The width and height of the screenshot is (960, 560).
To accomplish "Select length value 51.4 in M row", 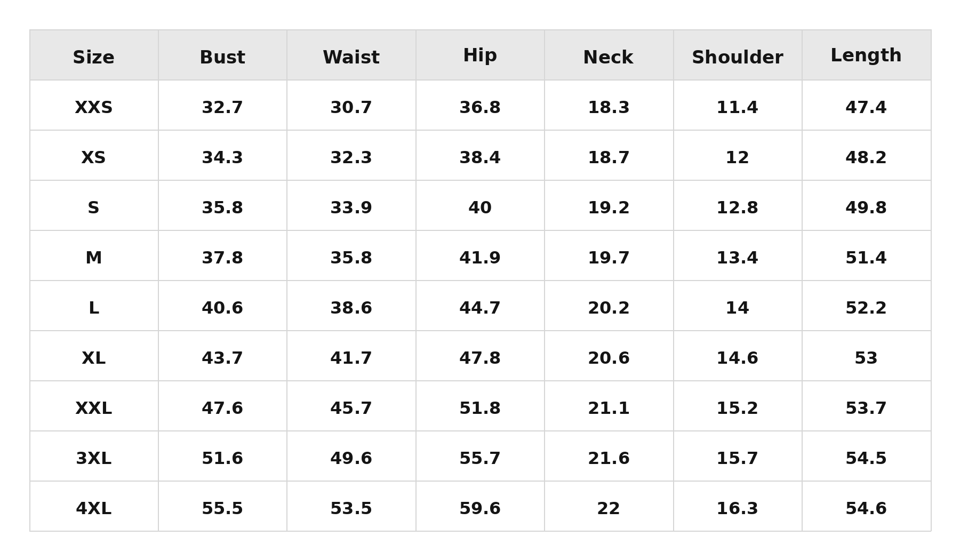I will coord(866,258).
